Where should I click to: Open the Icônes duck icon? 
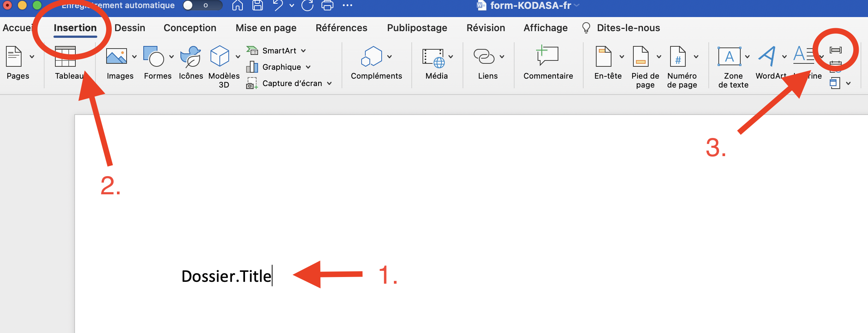tap(190, 57)
